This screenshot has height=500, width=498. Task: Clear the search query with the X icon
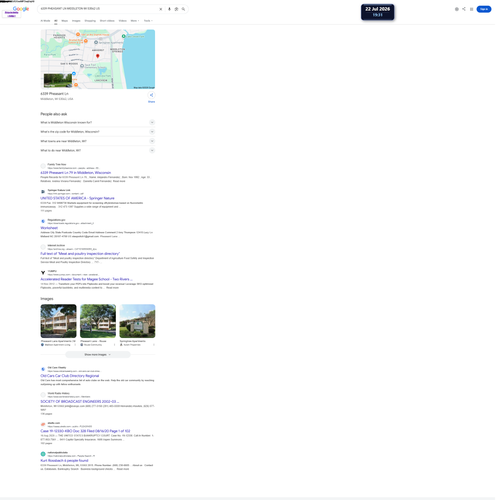161,9
